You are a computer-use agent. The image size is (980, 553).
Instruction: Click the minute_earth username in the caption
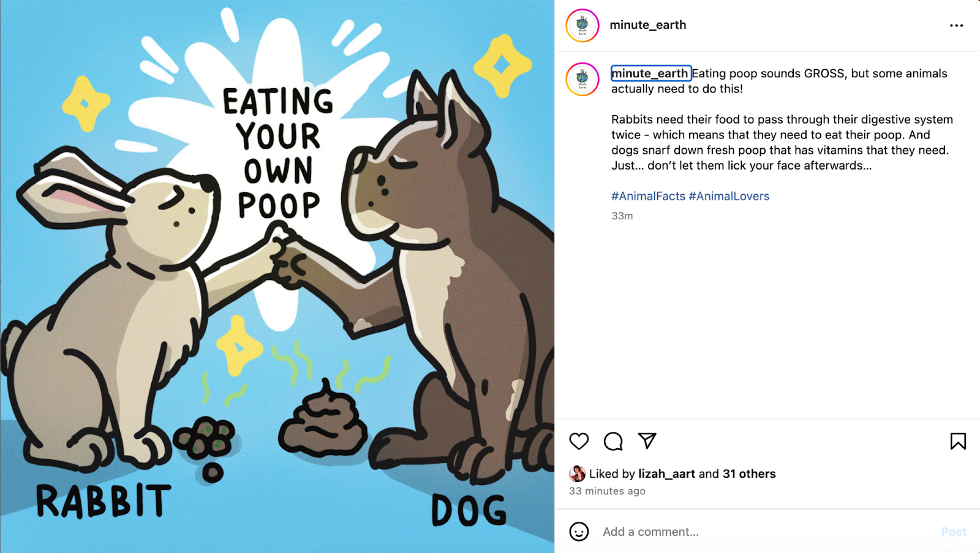coord(650,73)
